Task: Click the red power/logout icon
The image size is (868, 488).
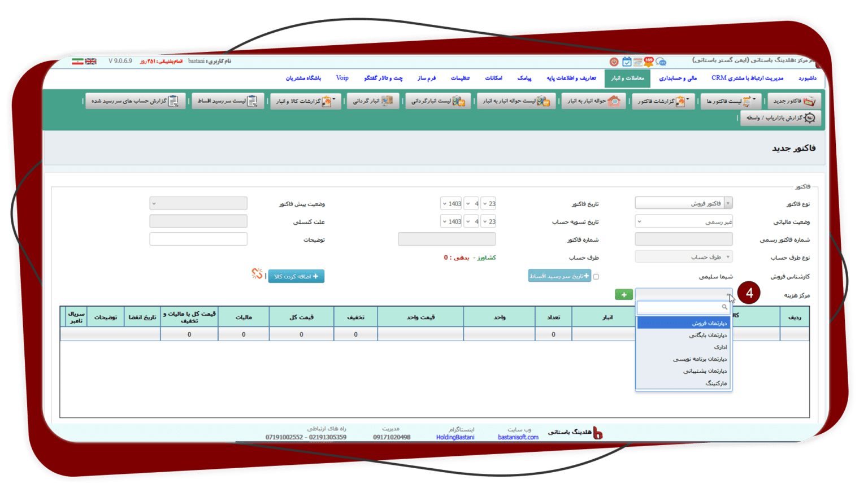Action: click(x=614, y=62)
